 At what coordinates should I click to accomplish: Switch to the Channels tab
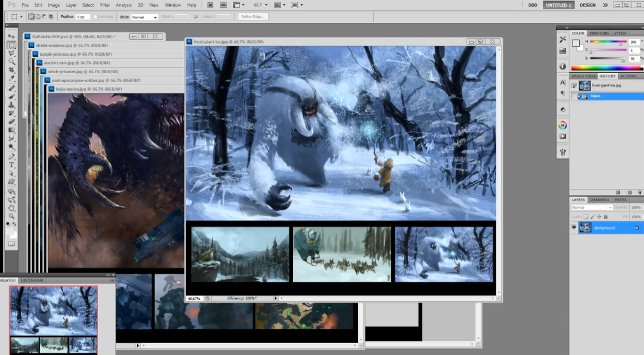coord(599,200)
